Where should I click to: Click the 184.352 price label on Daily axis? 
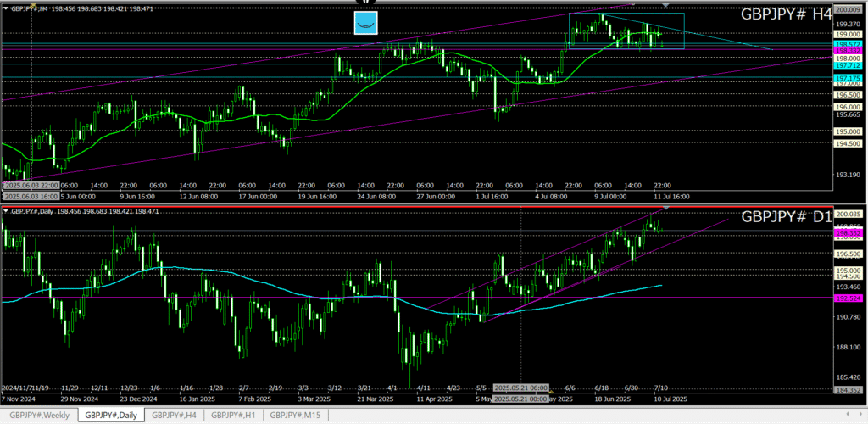point(848,389)
